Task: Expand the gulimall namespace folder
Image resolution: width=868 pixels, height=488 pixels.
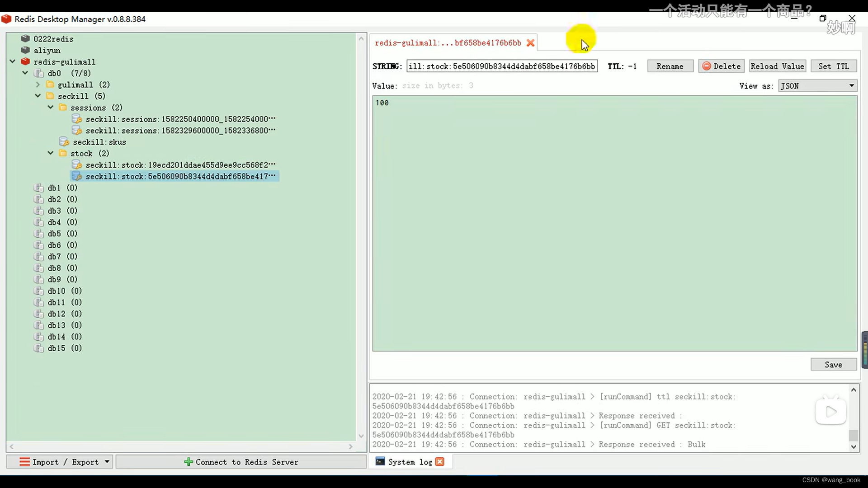Action: (38, 84)
